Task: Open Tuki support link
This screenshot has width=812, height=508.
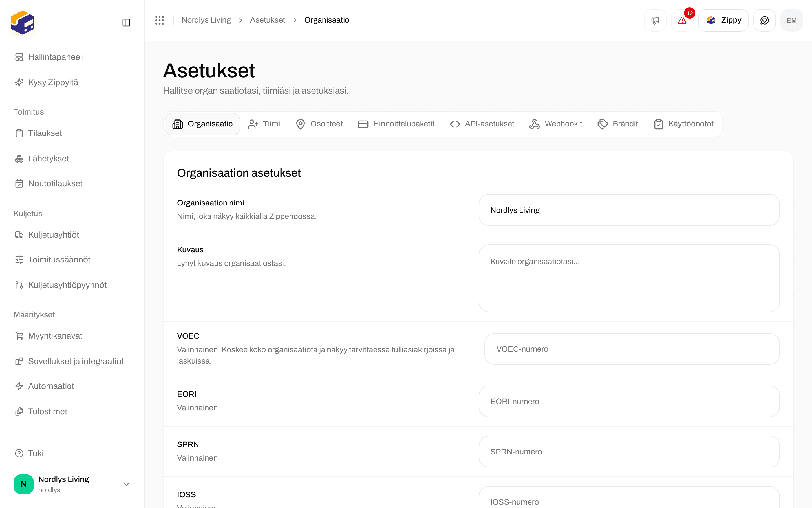Action: [72, 453]
